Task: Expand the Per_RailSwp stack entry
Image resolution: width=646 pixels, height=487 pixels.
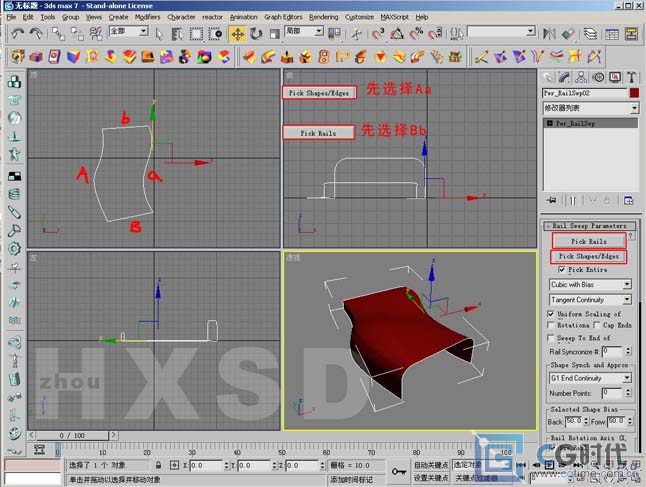Action: [550, 123]
